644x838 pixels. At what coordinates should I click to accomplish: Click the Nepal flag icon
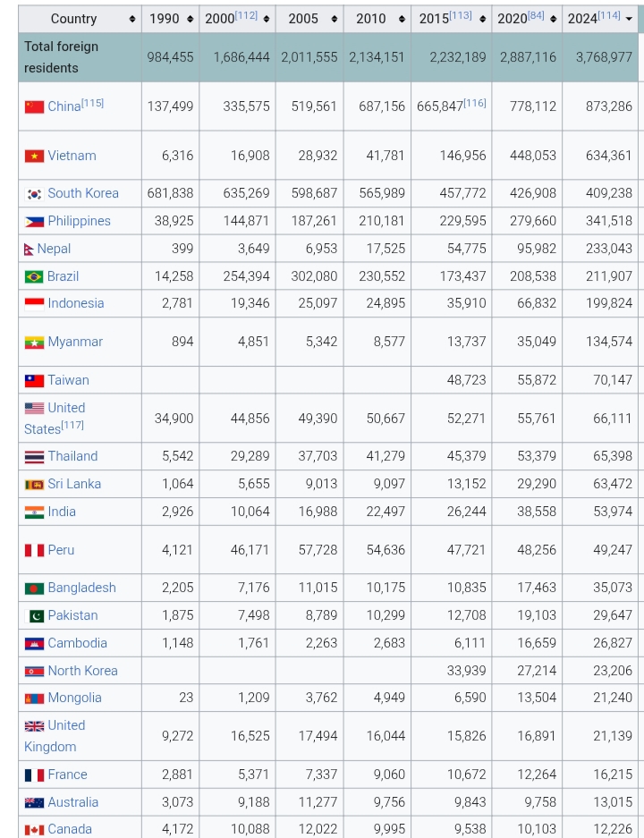pos(30,250)
